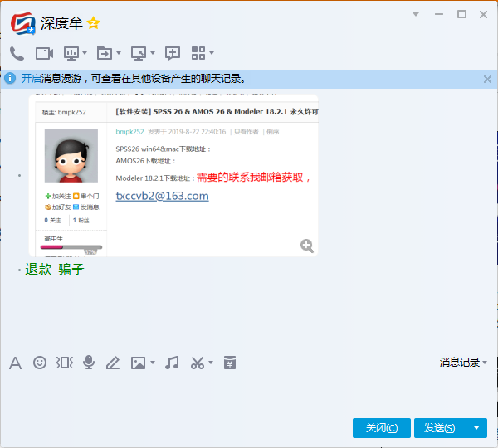This screenshot has height=448, width=498.
Task: Minimize the chat window
Action: 439,14
